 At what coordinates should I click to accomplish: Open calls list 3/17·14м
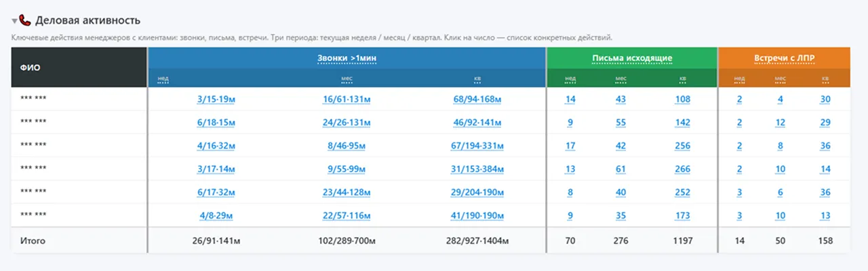[216, 169]
